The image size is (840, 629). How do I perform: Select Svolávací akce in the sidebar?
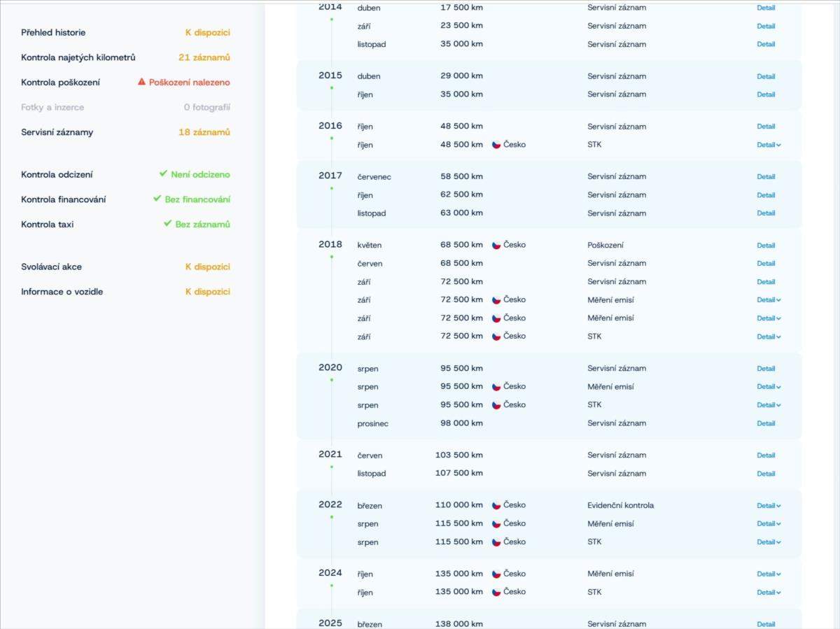(51, 267)
